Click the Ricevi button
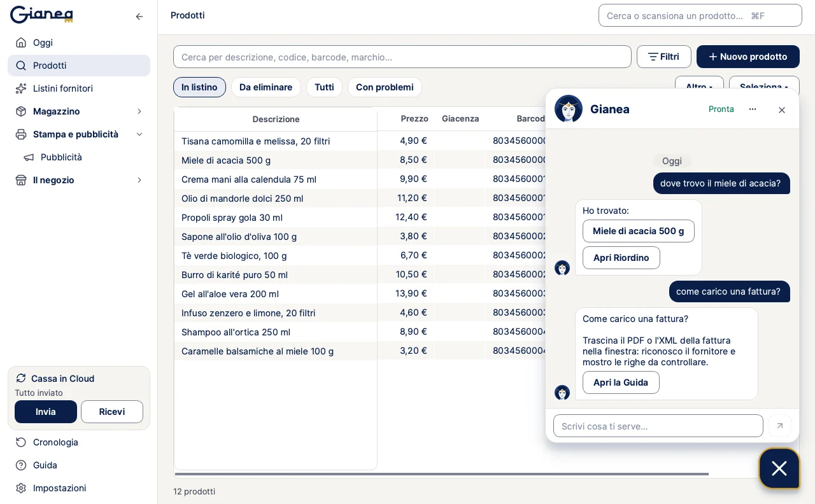 click(x=112, y=412)
